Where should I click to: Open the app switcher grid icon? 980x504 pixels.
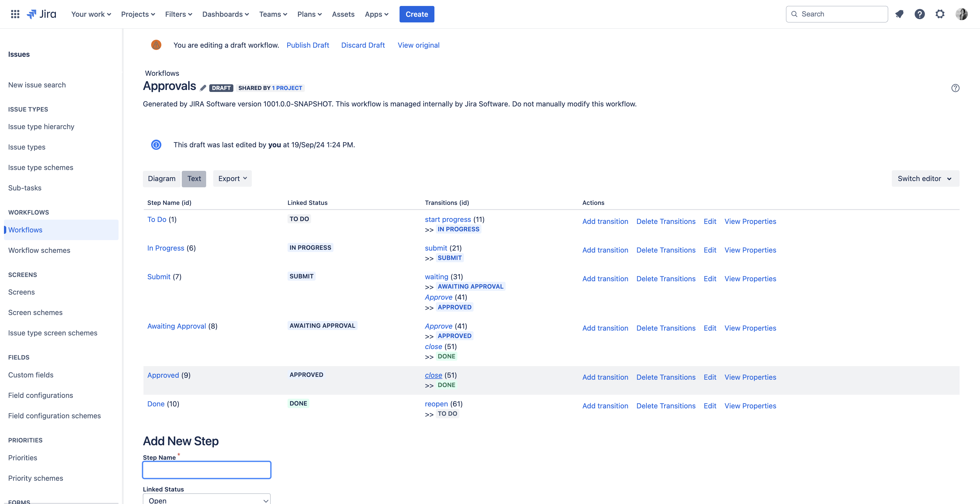pyautogui.click(x=15, y=14)
